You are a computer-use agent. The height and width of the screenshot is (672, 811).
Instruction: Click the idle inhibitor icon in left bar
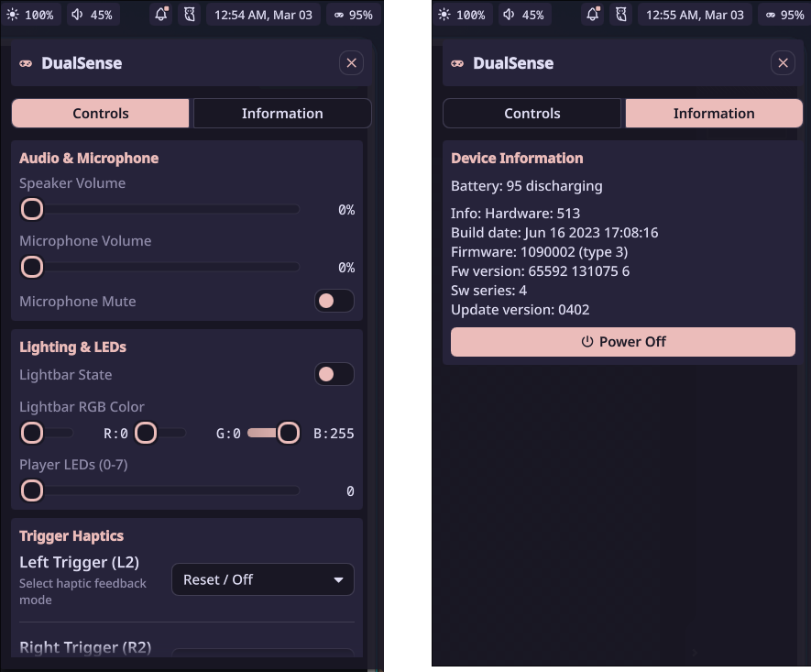coord(190,15)
